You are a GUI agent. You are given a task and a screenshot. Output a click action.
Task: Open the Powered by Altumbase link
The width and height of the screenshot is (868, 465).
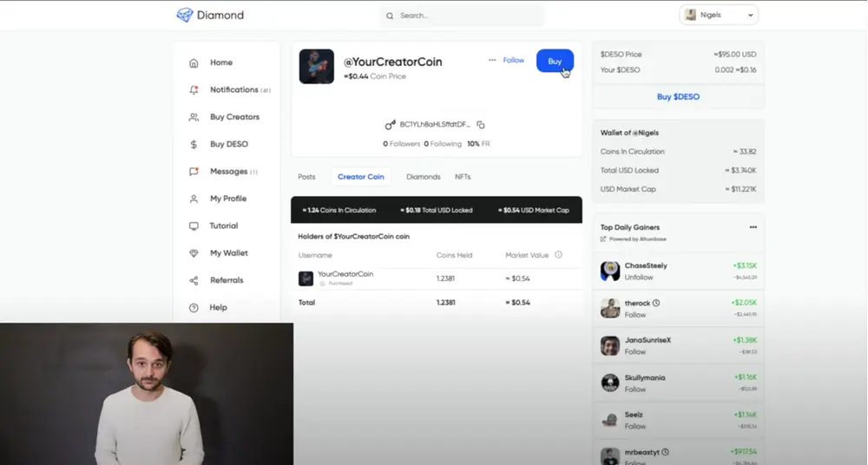638,239
